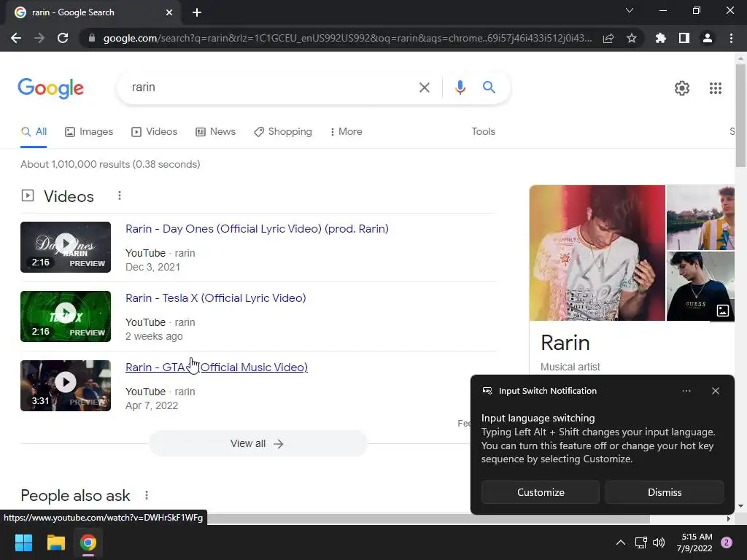Viewport: 747px width, 560px height.
Task: Open Rarin's photo by the water
Action: click(x=700, y=217)
